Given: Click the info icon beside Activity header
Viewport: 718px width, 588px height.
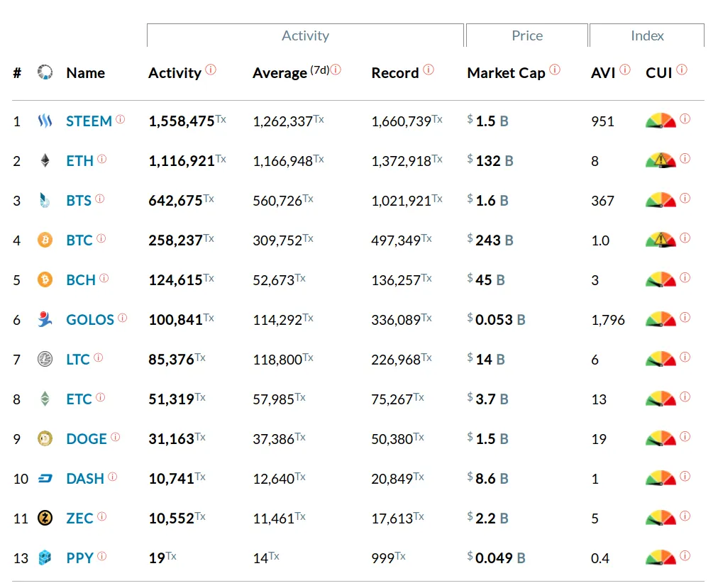Looking at the screenshot, I should pos(211,69).
